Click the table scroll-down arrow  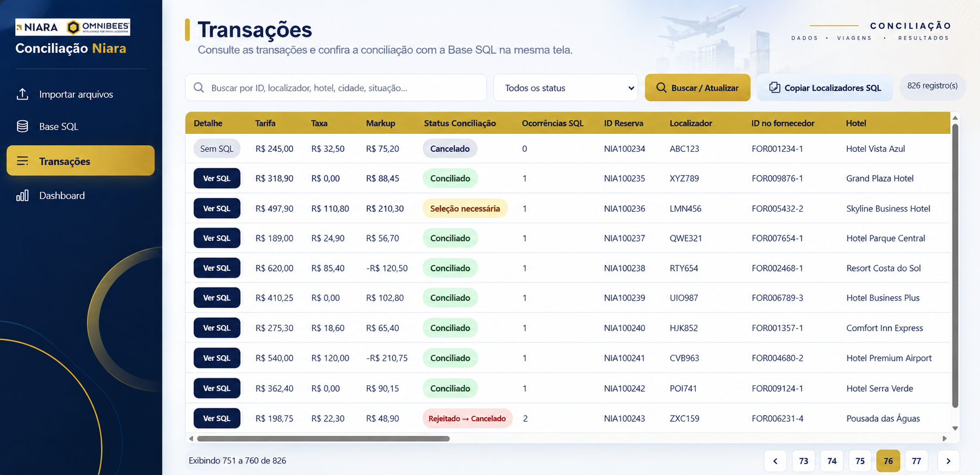coord(955,429)
